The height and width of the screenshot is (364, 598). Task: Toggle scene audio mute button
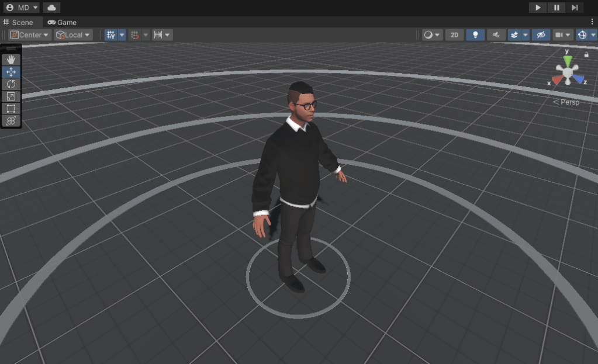pos(496,35)
